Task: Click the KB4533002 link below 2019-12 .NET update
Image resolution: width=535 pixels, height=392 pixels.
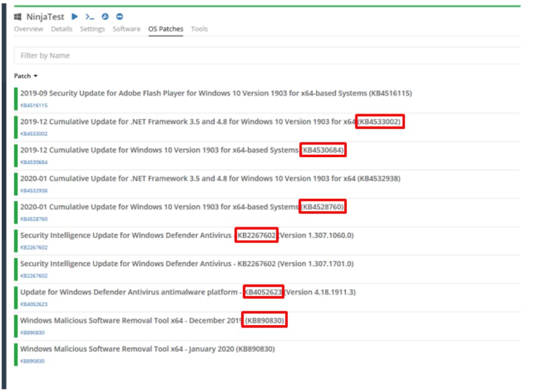Action: (34, 134)
